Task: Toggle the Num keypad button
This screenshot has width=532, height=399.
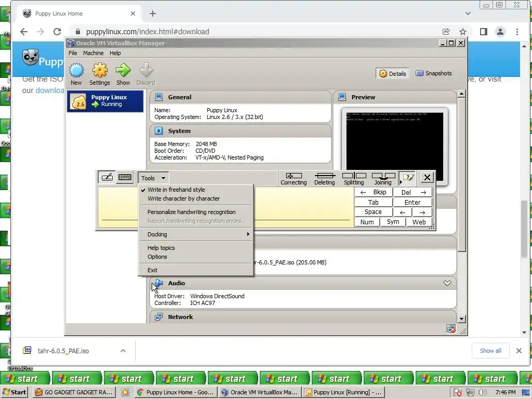Action: click(x=367, y=222)
